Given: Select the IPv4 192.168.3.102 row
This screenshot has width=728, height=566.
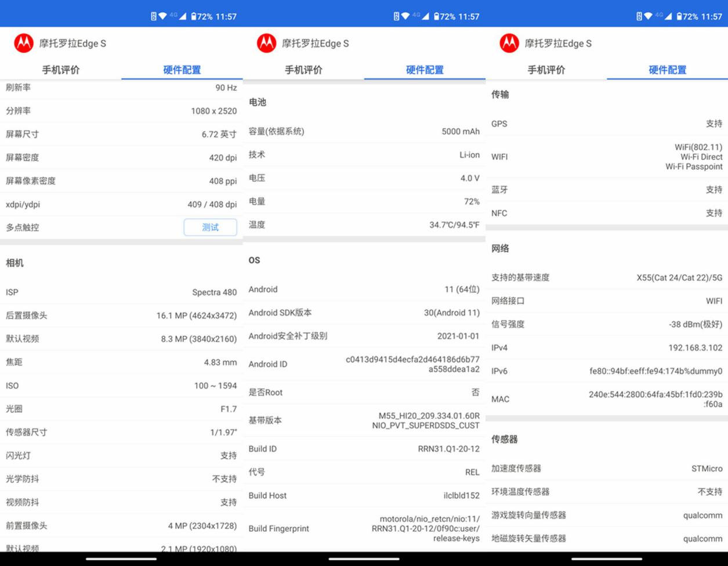Looking at the screenshot, I should pos(607,348).
